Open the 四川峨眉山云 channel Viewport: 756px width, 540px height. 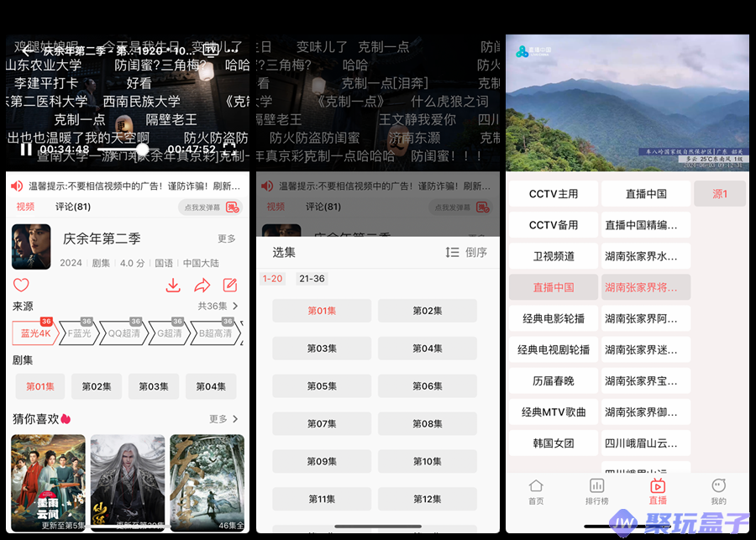(x=646, y=443)
